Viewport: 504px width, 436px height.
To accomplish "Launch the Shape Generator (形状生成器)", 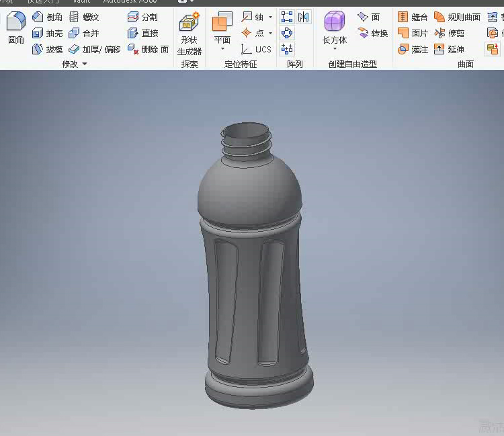I will (x=190, y=34).
